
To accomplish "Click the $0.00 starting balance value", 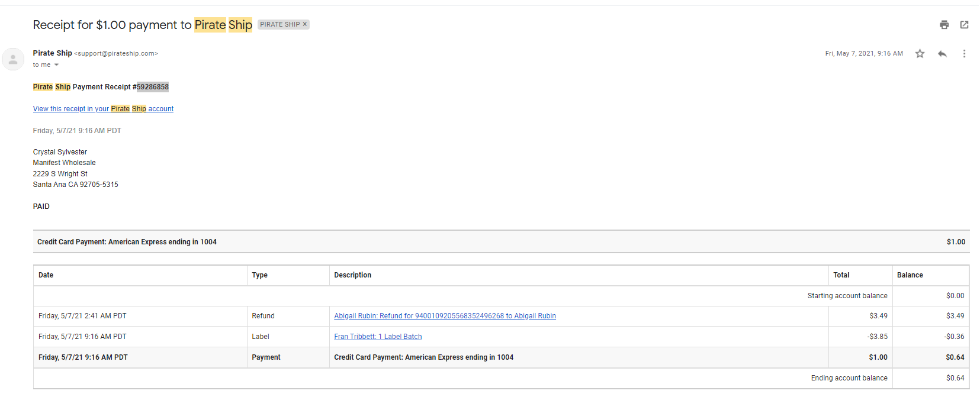I will click(955, 296).
